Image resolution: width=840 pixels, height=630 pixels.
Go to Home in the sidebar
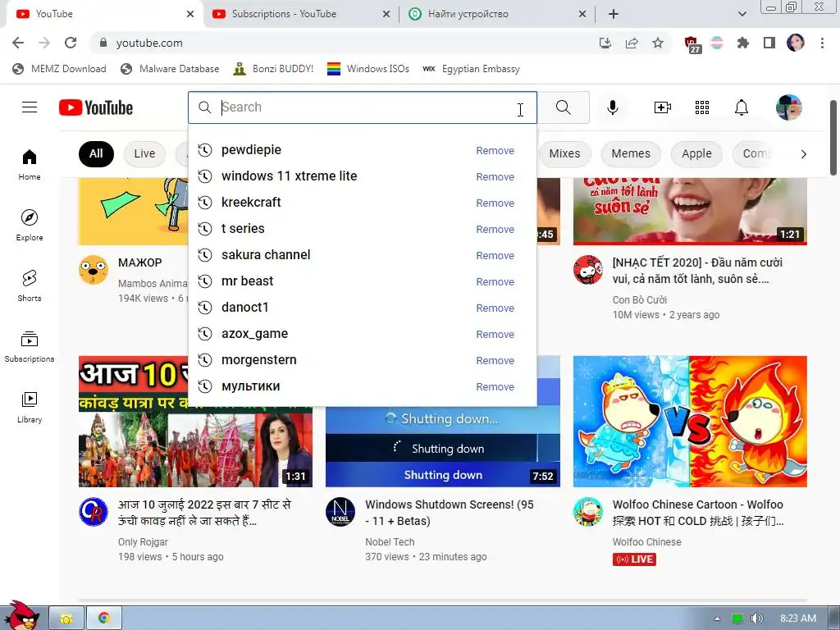click(x=30, y=164)
